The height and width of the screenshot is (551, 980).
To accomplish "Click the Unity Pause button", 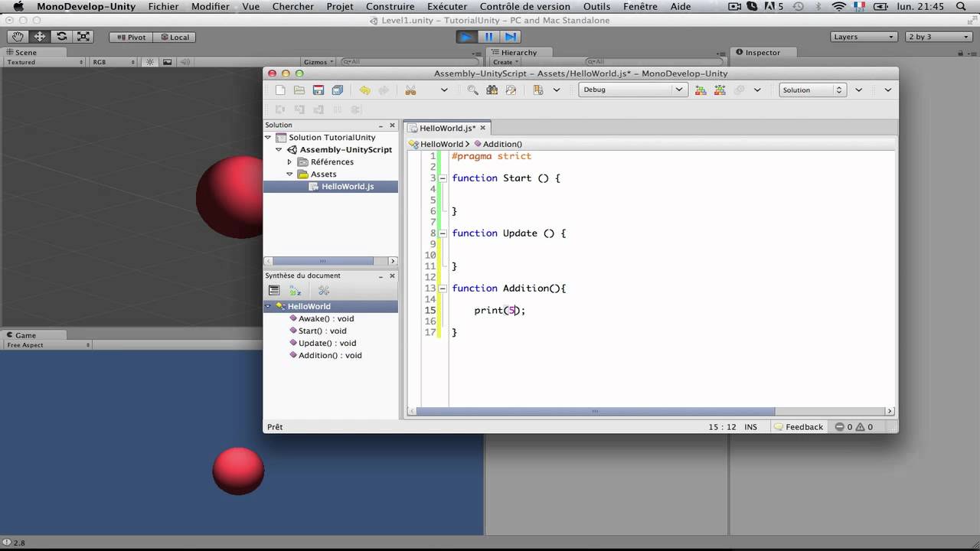I will pyautogui.click(x=488, y=37).
